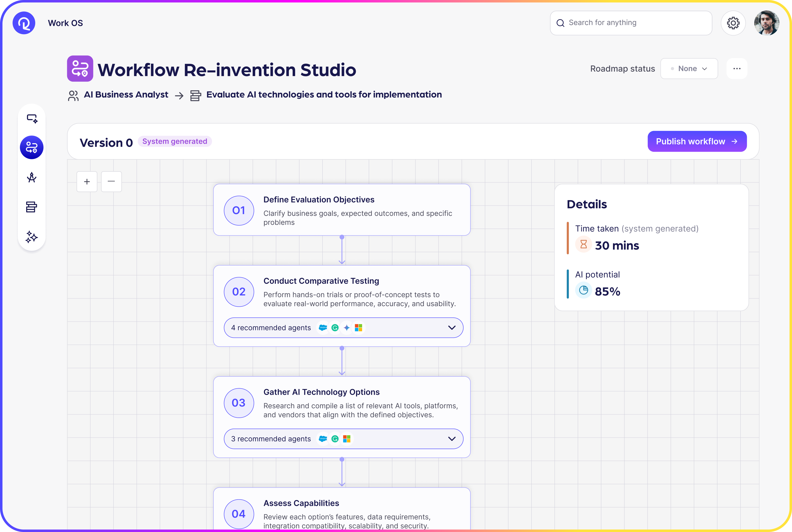Click the Microsoft agent icon in step 03

pyautogui.click(x=347, y=439)
